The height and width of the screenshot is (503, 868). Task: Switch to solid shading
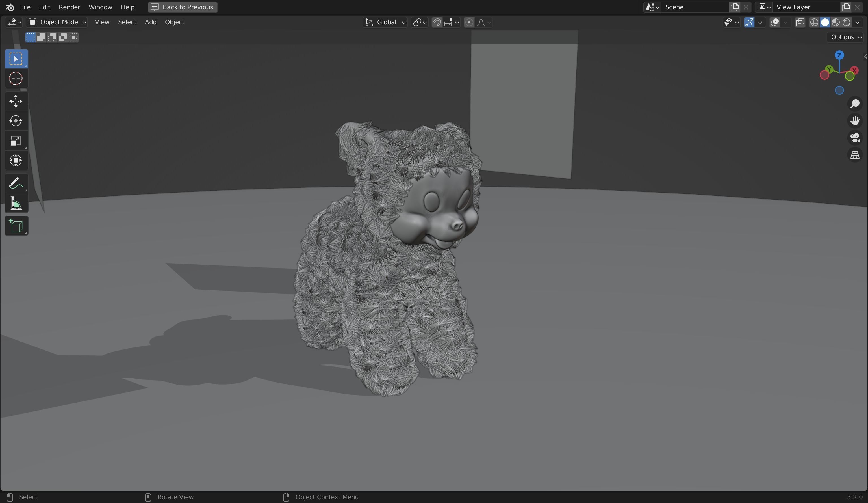pyautogui.click(x=825, y=22)
